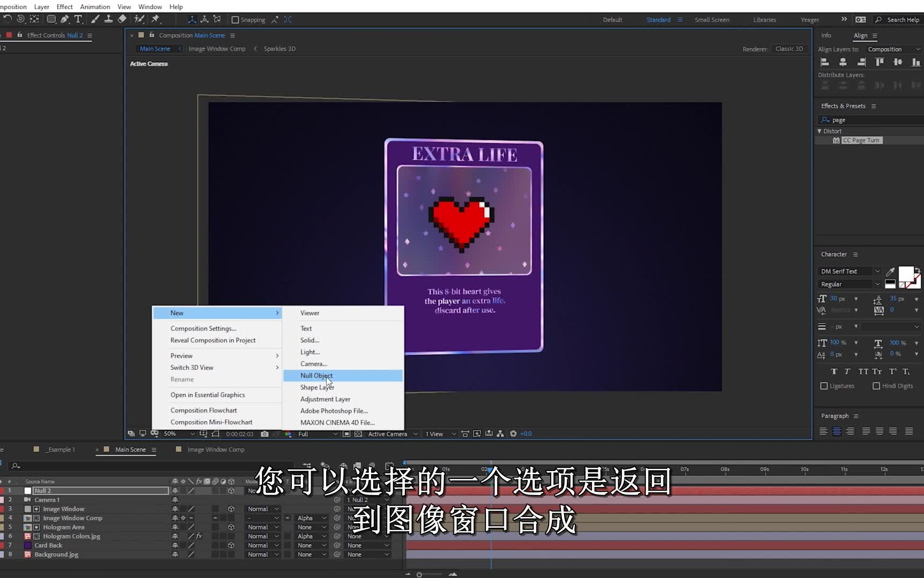Expand the Blend Mode dropdown for Hologram Area
The image size is (924, 578).
(x=262, y=527)
